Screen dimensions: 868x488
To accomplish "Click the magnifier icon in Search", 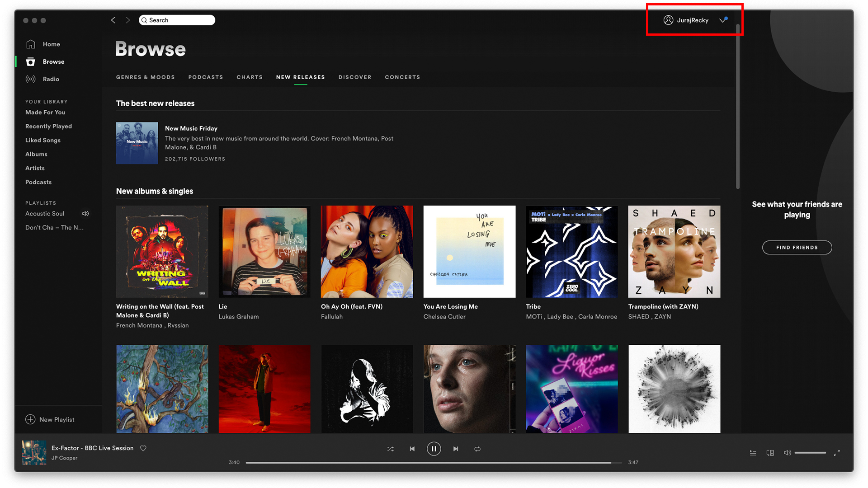I will (x=144, y=20).
